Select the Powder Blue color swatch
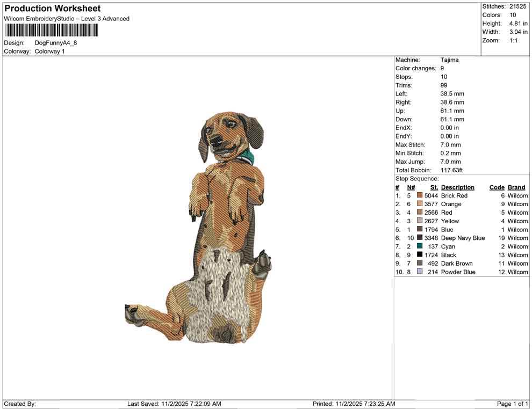Screen dimensions: 532x409 pos(420,272)
